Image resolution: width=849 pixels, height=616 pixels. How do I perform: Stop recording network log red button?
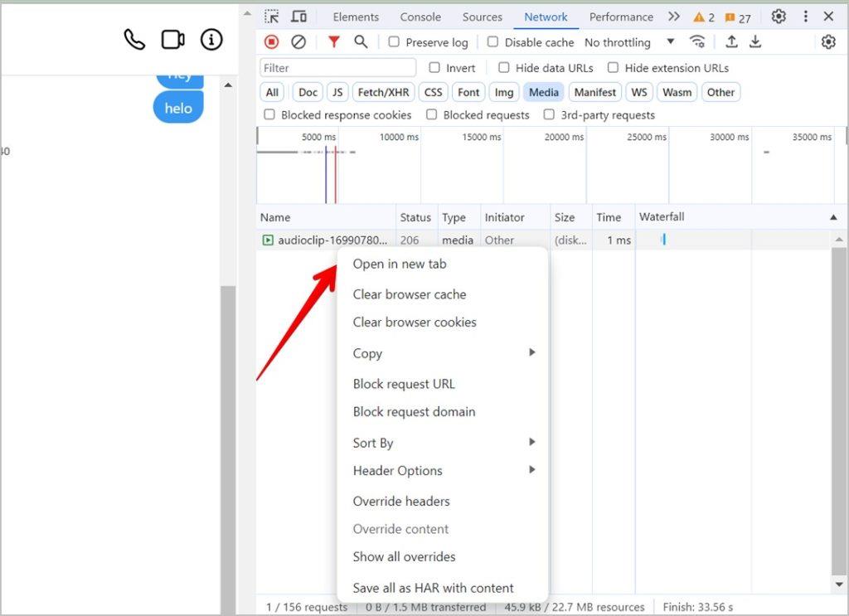pos(272,41)
